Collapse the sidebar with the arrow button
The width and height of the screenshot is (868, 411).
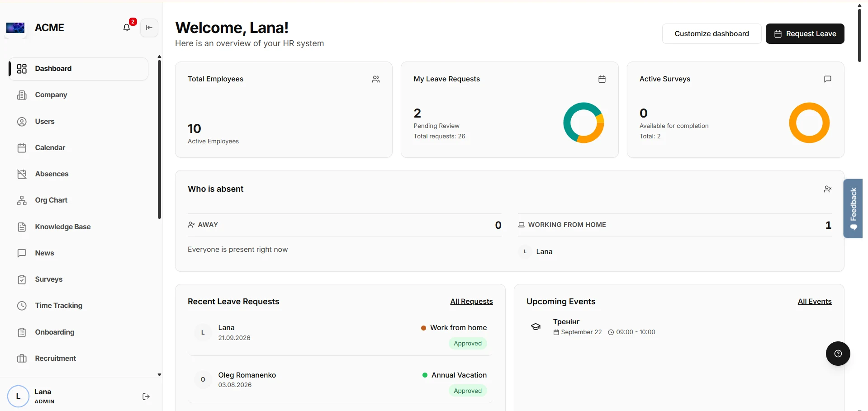pos(149,28)
